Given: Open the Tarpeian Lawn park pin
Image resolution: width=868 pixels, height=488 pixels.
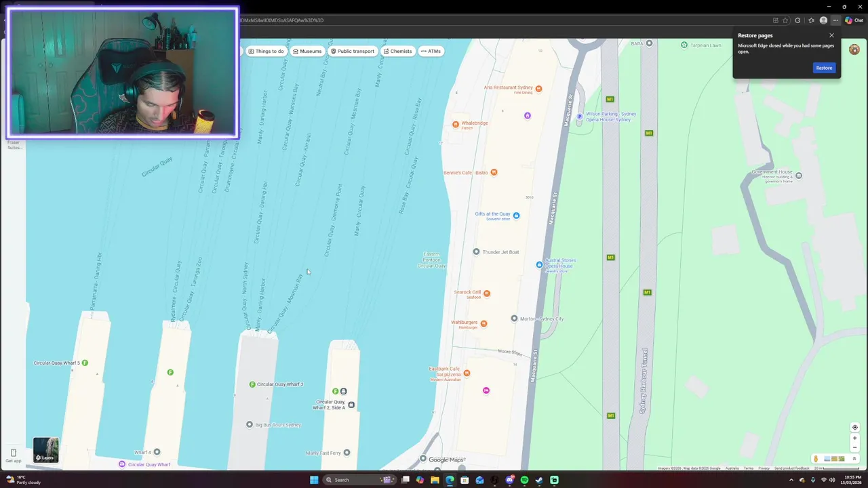Looking at the screenshot, I should [684, 44].
